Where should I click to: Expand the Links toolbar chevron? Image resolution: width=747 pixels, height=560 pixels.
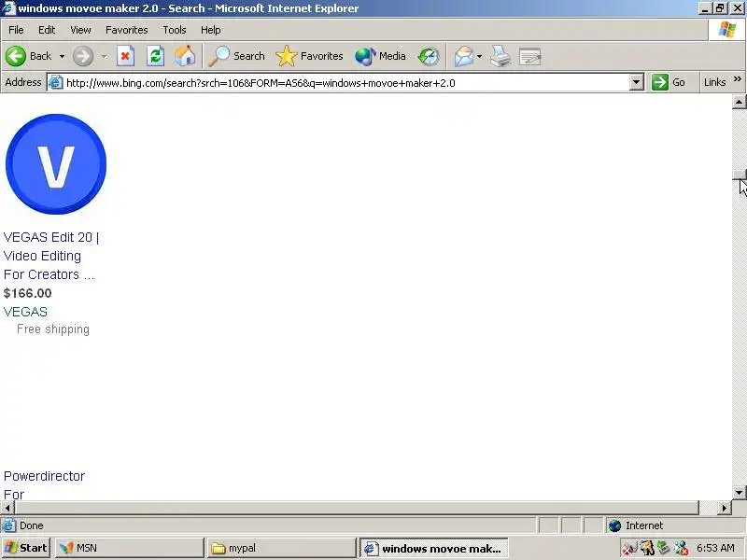point(738,79)
